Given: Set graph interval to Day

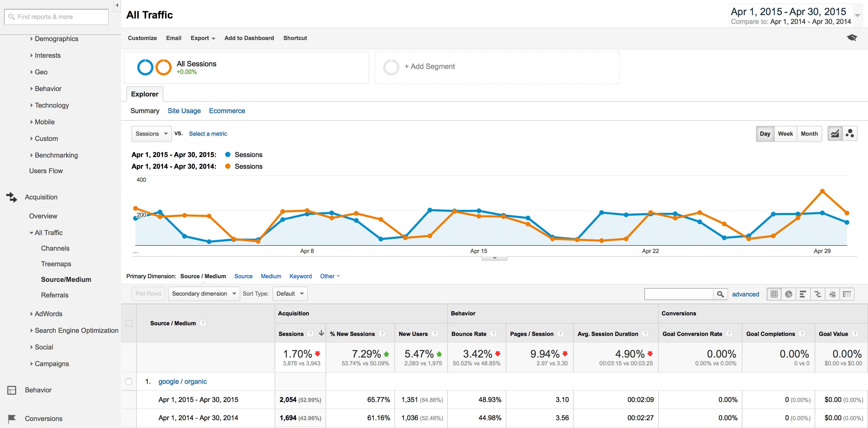Looking at the screenshot, I should click(x=765, y=134).
